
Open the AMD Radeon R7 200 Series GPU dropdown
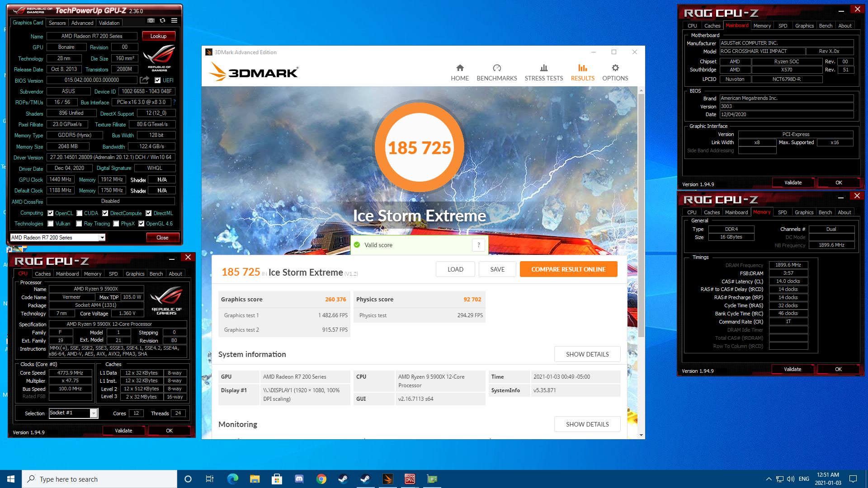[57, 238]
